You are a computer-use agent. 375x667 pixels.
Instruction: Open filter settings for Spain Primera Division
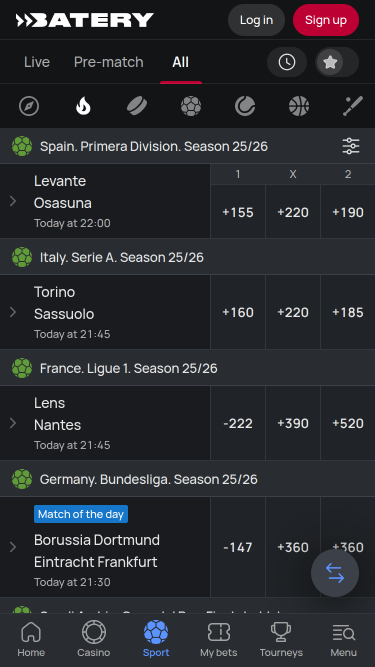(x=351, y=146)
